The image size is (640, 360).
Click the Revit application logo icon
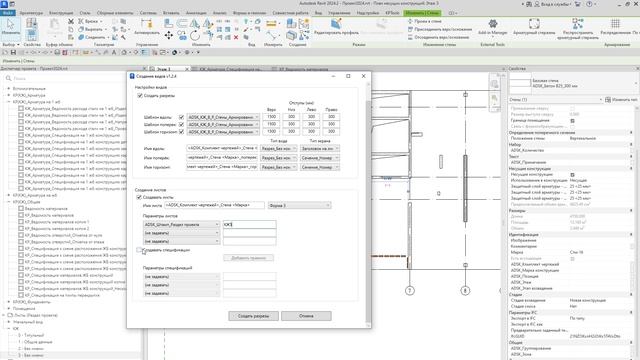[4, 4]
